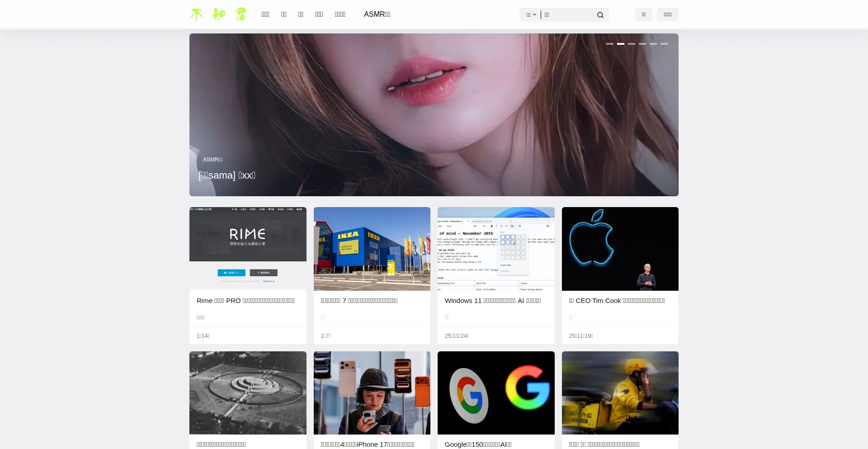Open the RIME input method thumbnail

point(248,249)
